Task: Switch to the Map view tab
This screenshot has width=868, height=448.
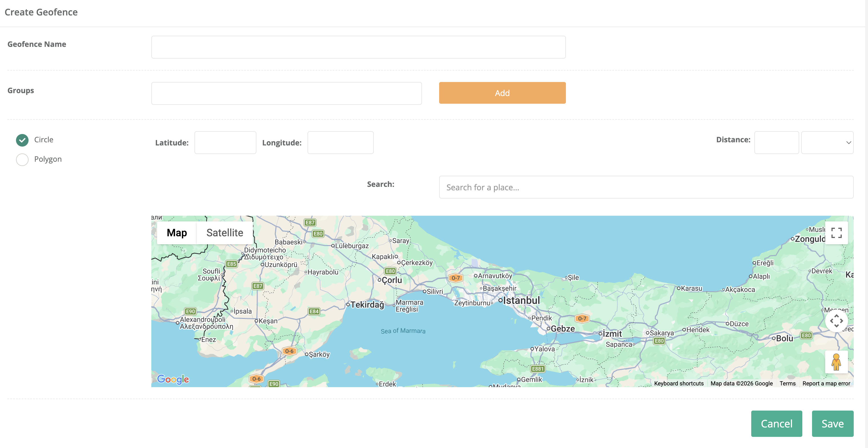Action: (176, 233)
